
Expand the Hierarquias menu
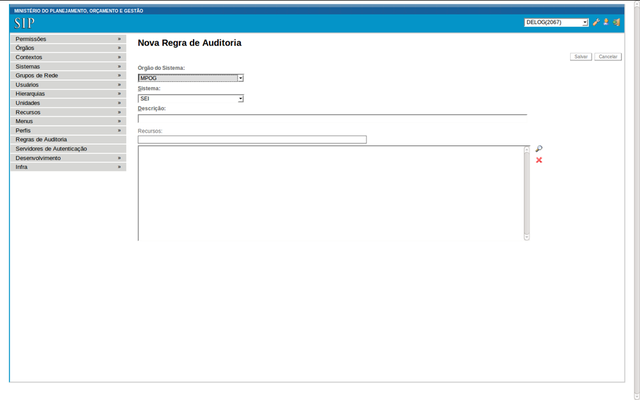[68, 94]
